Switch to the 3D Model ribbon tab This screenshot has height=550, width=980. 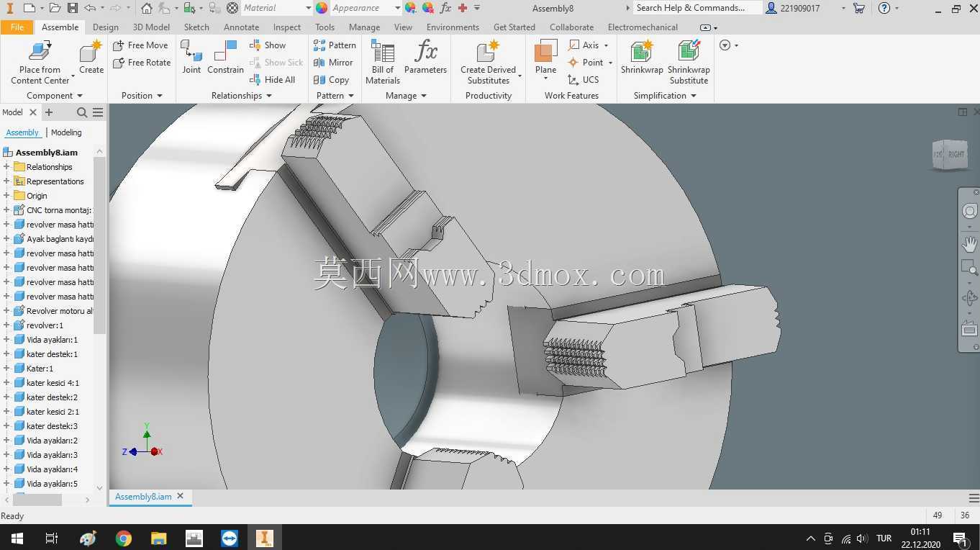click(151, 27)
